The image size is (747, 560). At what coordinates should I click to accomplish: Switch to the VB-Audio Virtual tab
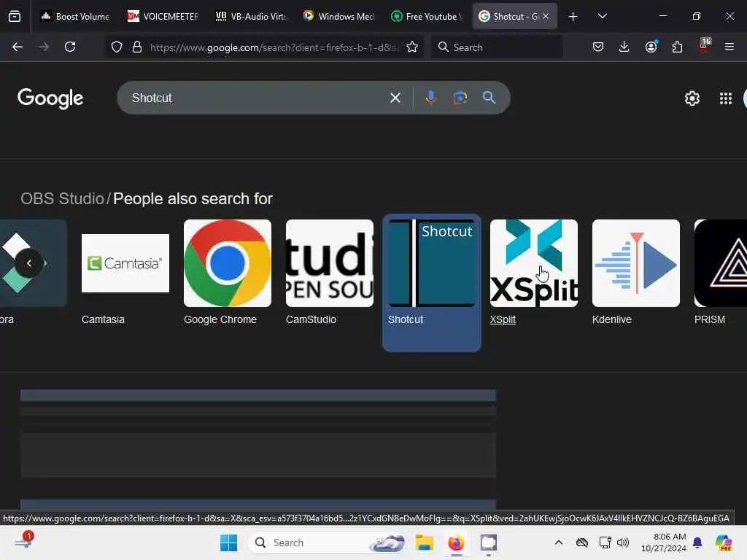point(251,16)
